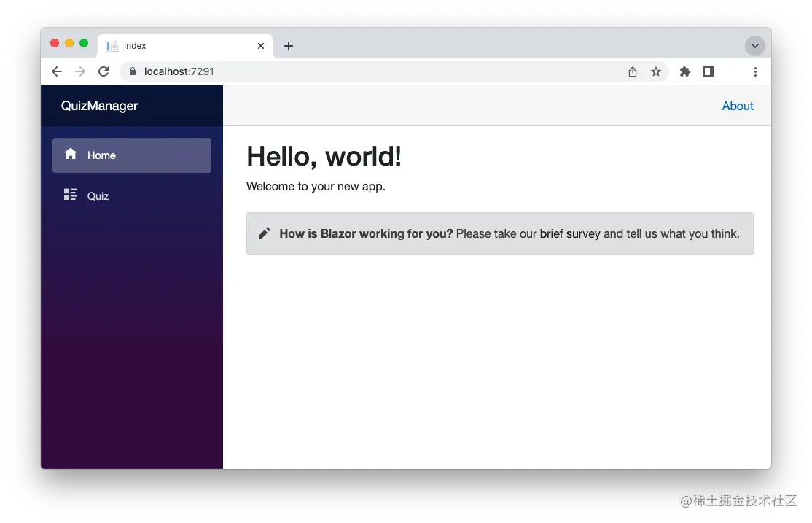This screenshot has height=523, width=812.
Task: Click the QuizManager brand heading
Action: pos(98,106)
